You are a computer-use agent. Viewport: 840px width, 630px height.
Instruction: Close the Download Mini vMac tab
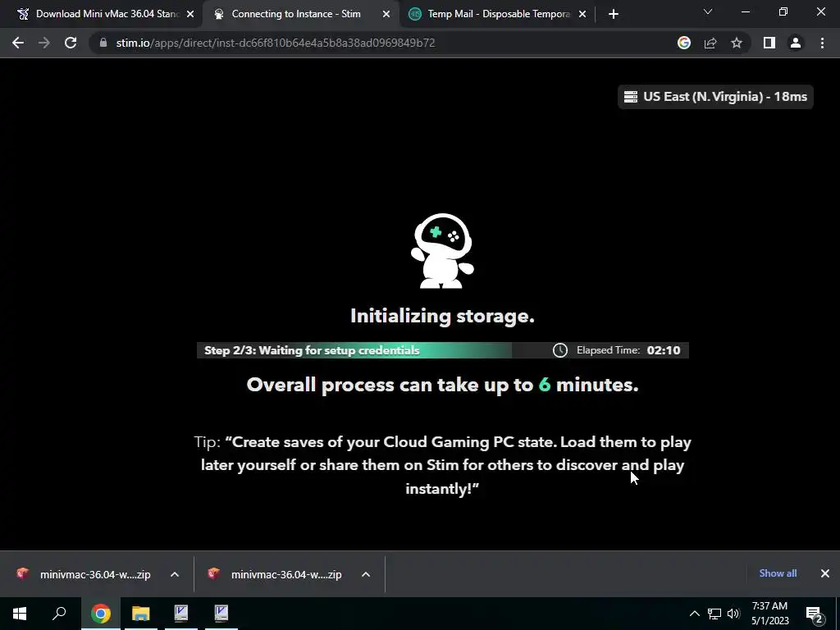(x=190, y=15)
